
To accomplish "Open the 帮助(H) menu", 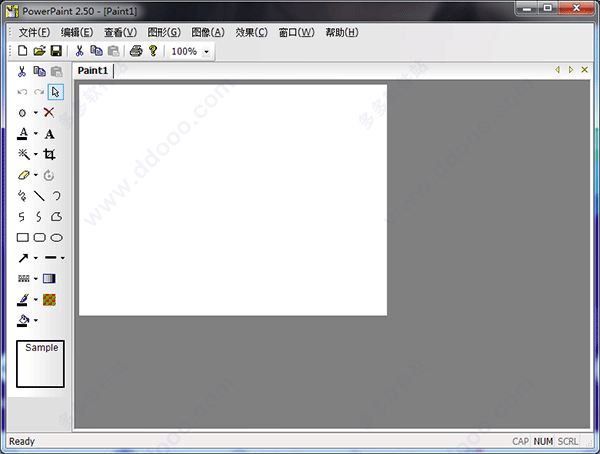I will coord(342,32).
